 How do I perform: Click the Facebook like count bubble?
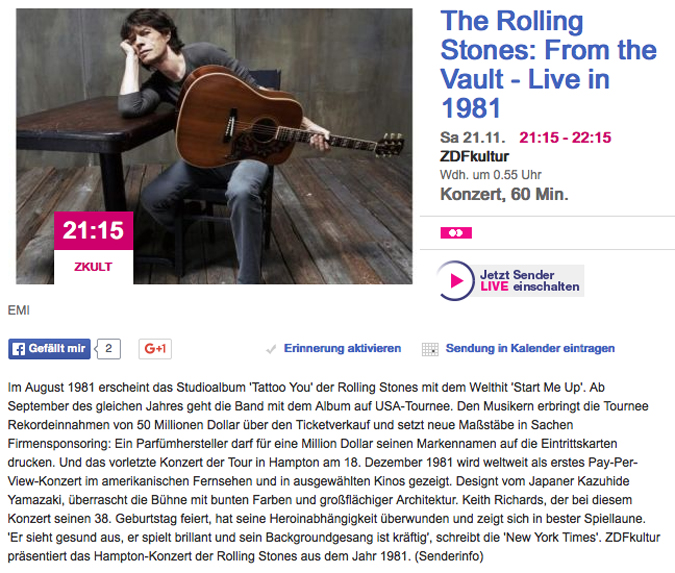108,349
